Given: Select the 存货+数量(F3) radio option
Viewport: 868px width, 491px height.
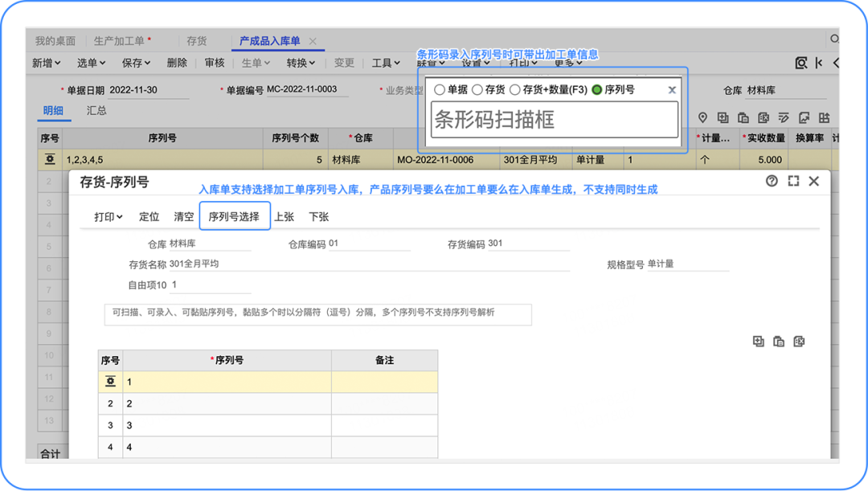Looking at the screenshot, I should coord(515,90).
